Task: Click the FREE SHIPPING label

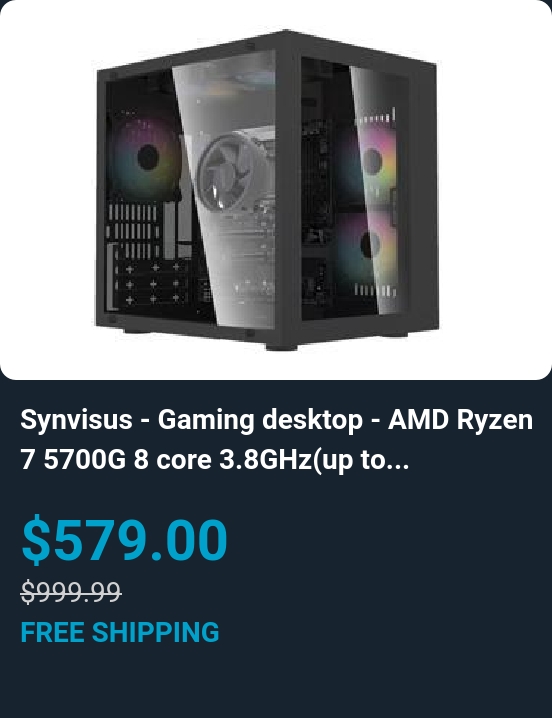Action: (120, 632)
